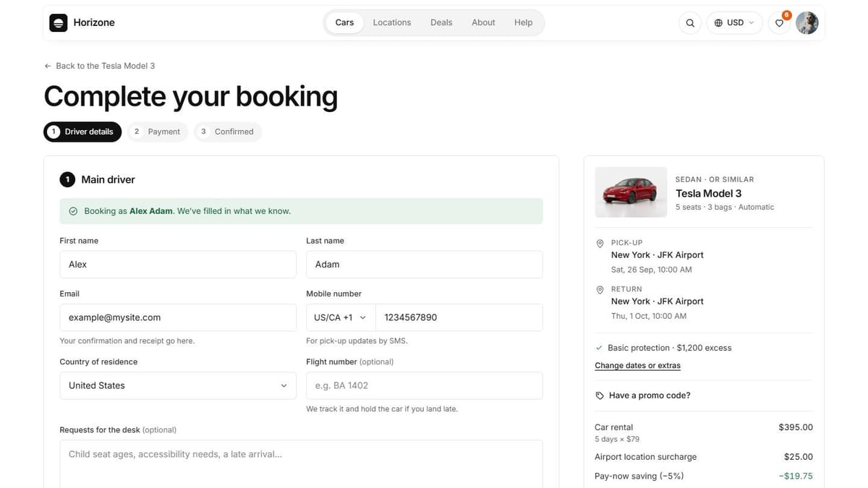The image size is (868, 488).
Task: Open the About nav item
Action: point(483,22)
